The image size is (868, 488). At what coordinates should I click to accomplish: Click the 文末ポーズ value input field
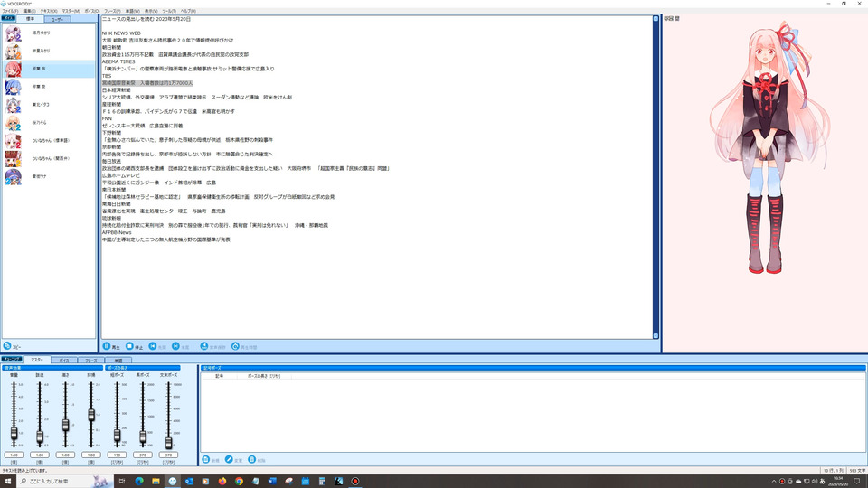[x=168, y=455]
